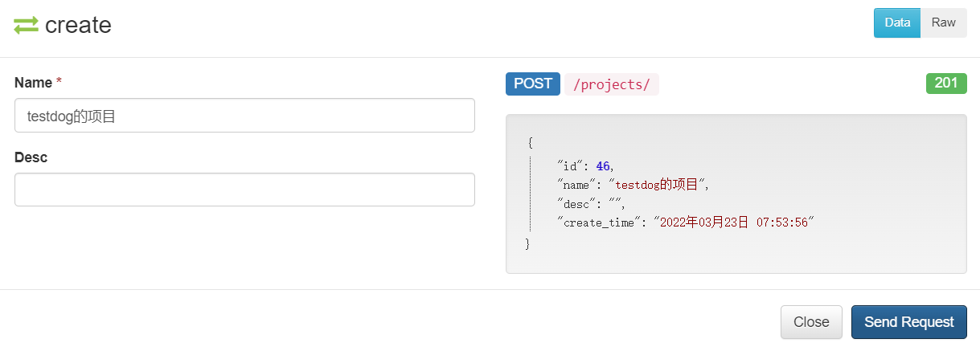Click the Send Request button
Viewport: 980px width, 347px height.
(909, 322)
